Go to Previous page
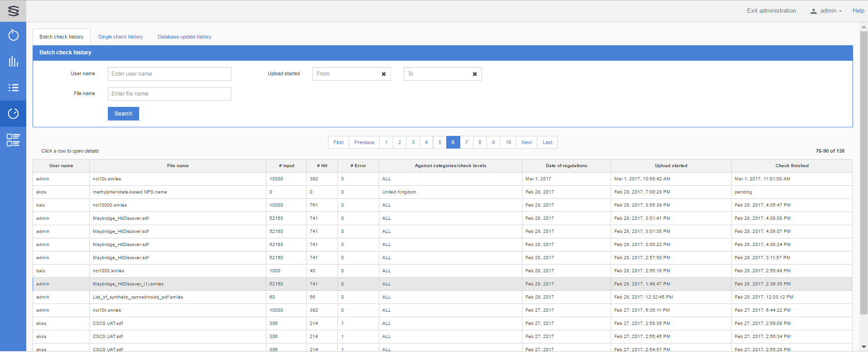Viewport: 868px width, 352px height. 364,142
